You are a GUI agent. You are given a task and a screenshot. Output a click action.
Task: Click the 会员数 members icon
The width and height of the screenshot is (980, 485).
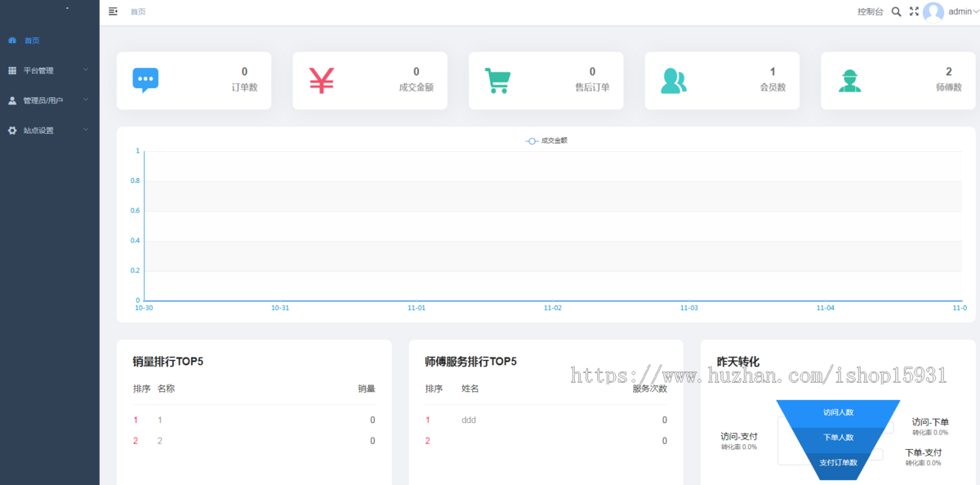(x=674, y=80)
